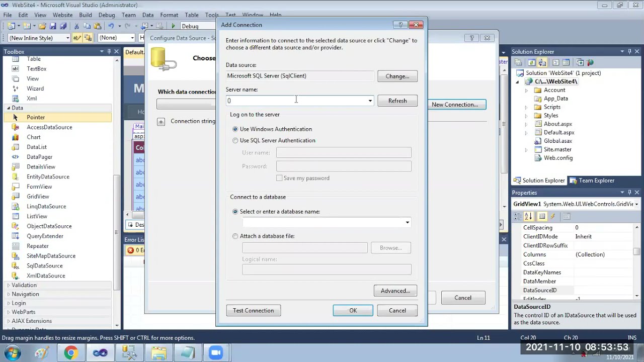Open the Table menu
Viewport: 644px width, 362px height.
[191, 15]
